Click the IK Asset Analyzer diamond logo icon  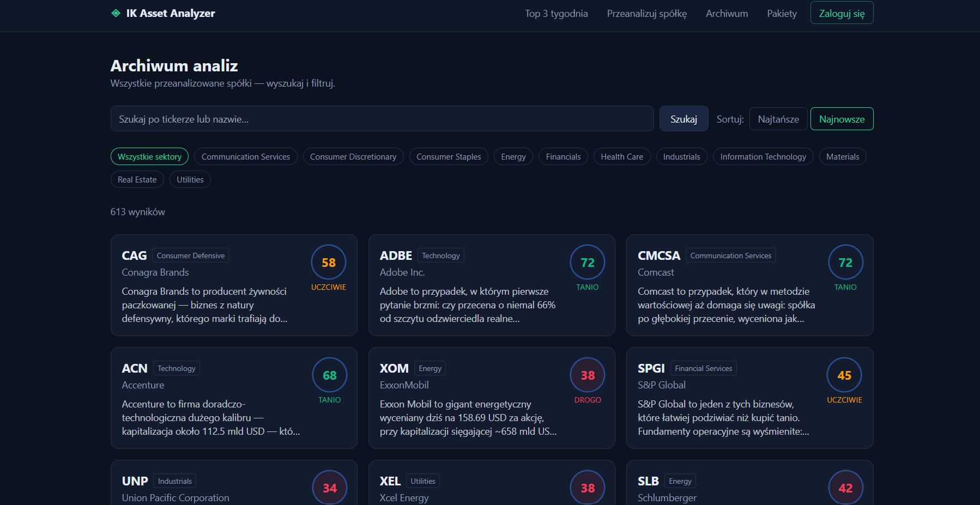(x=116, y=13)
